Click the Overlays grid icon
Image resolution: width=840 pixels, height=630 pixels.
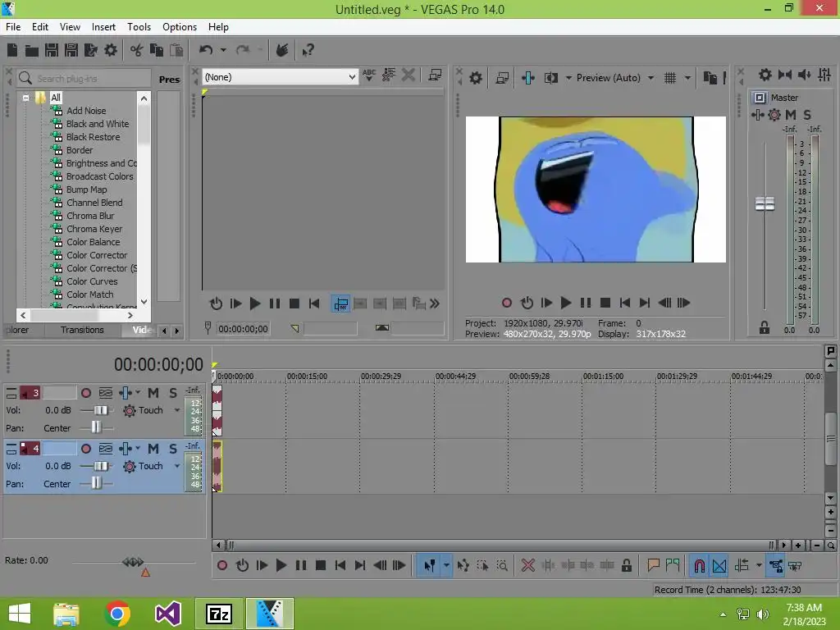click(x=670, y=78)
